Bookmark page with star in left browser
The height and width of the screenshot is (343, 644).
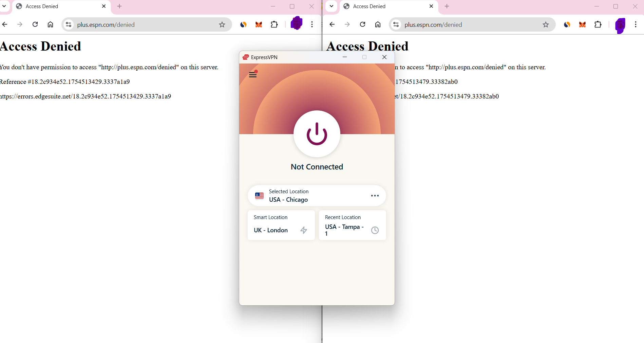pyautogui.click(x=222, y=24)
